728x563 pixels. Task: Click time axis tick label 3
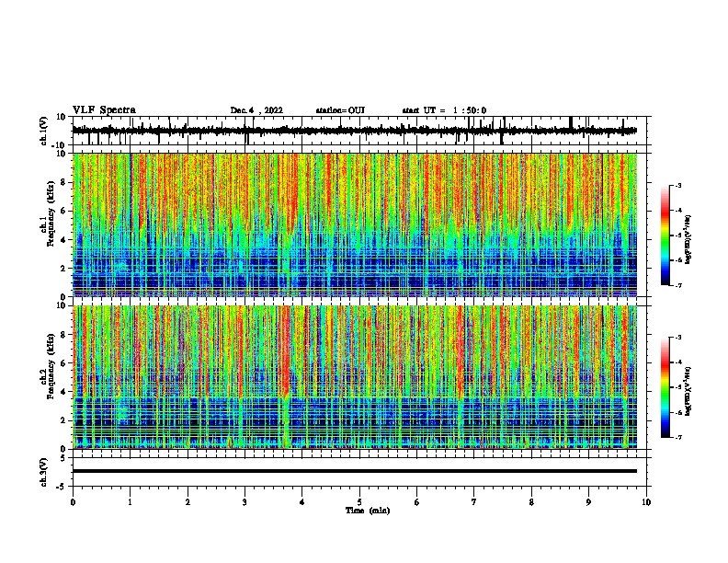(245, 502)
